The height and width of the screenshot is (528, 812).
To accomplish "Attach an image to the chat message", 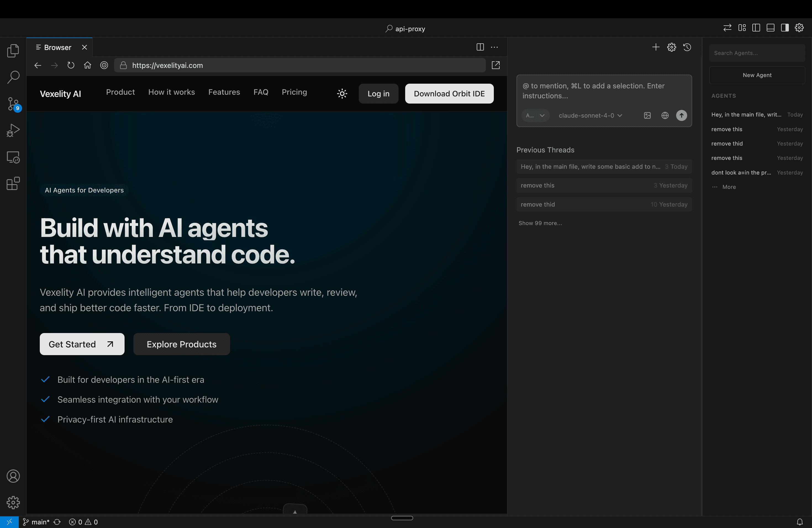I will [647, 116].
